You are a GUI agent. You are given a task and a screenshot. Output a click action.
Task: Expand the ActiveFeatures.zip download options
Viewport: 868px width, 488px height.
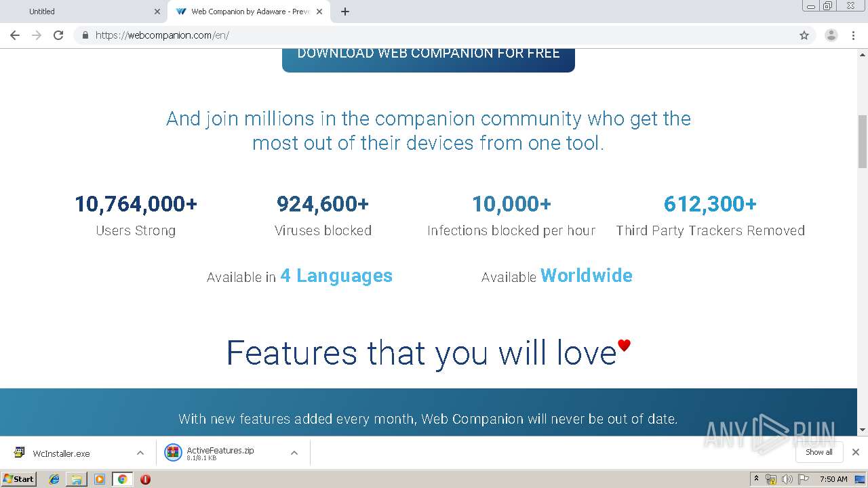click(x=294, y=453)
